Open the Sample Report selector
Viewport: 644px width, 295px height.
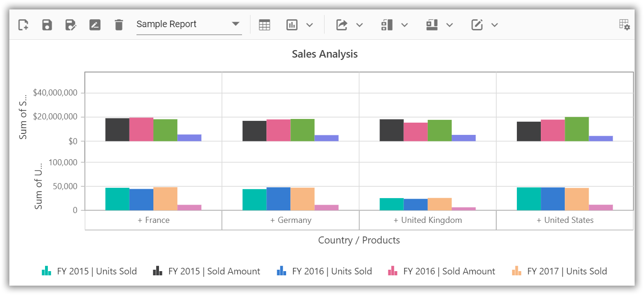[x=235, y=24]
